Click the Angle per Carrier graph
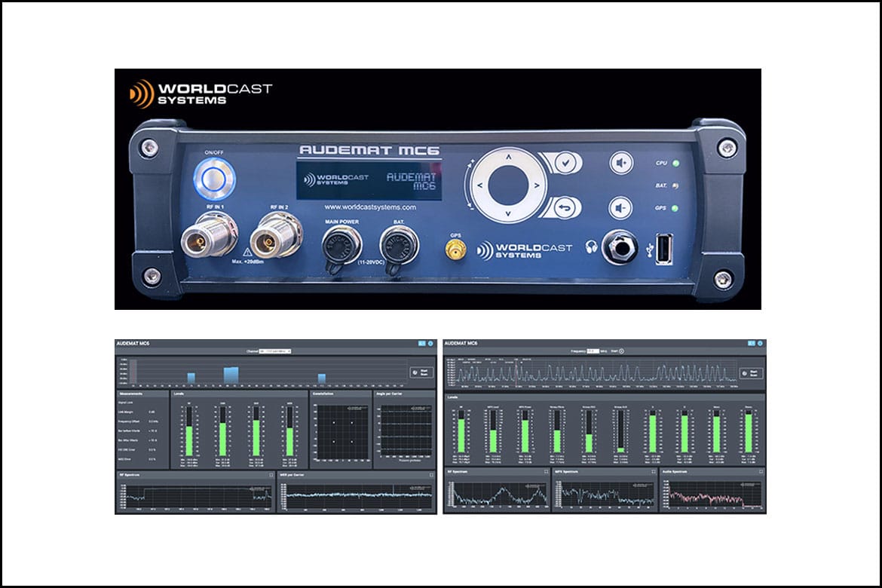This screenshot has width=882, height=588. 406,430
